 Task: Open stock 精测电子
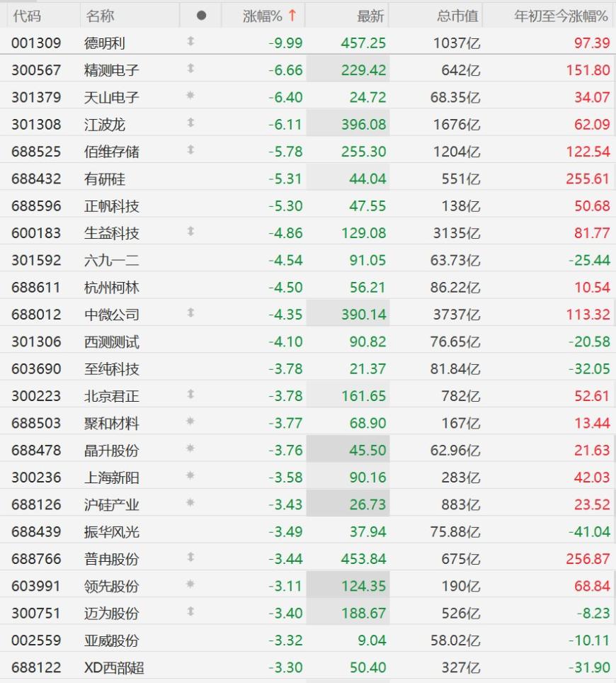(111, 70)
